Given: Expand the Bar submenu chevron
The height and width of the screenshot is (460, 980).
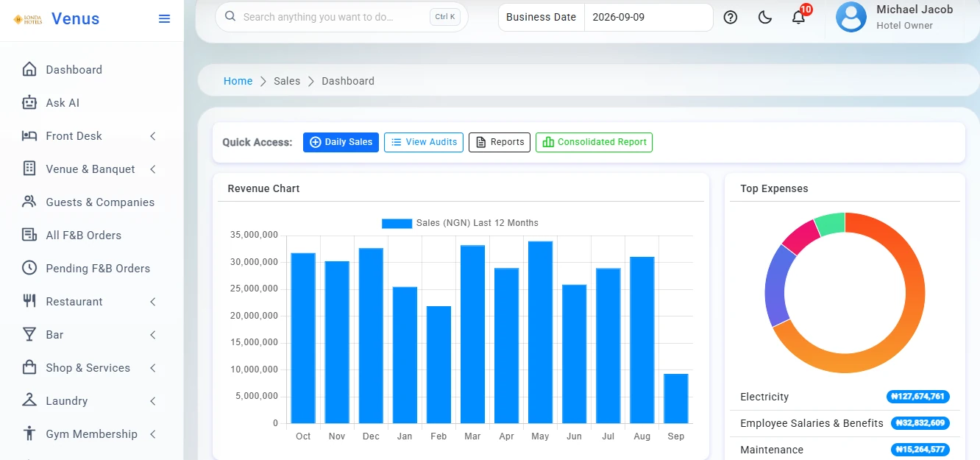Looking at the screenshot, I should 153,335.
